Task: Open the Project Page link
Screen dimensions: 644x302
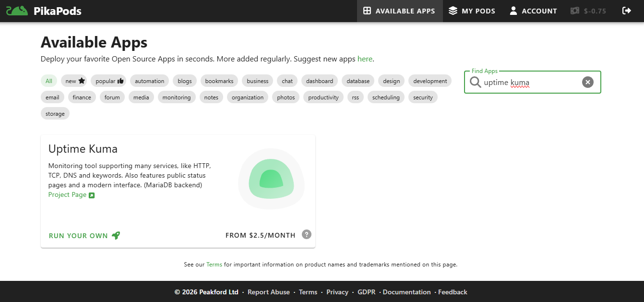Action: point(67,194)
